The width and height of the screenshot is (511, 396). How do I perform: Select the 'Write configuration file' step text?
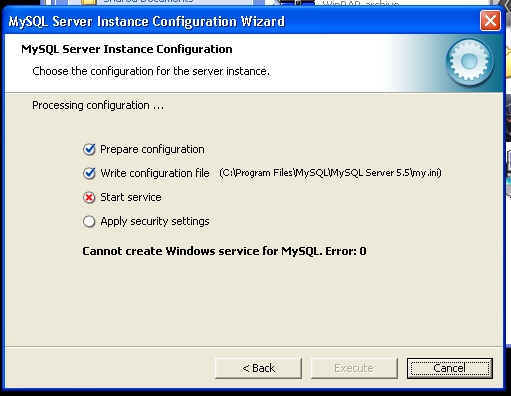pos(155,173)
